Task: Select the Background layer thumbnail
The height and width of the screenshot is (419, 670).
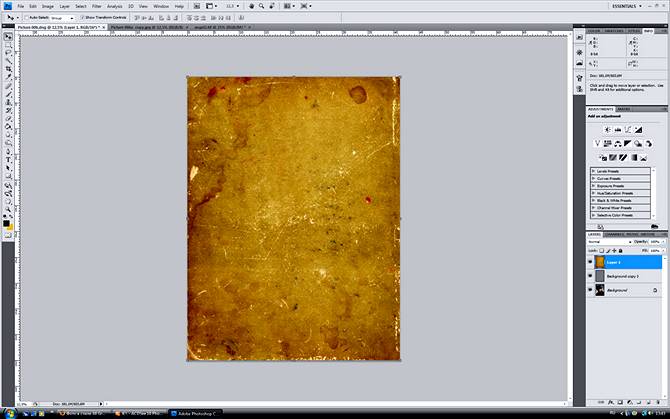Action: click(600, 290)
